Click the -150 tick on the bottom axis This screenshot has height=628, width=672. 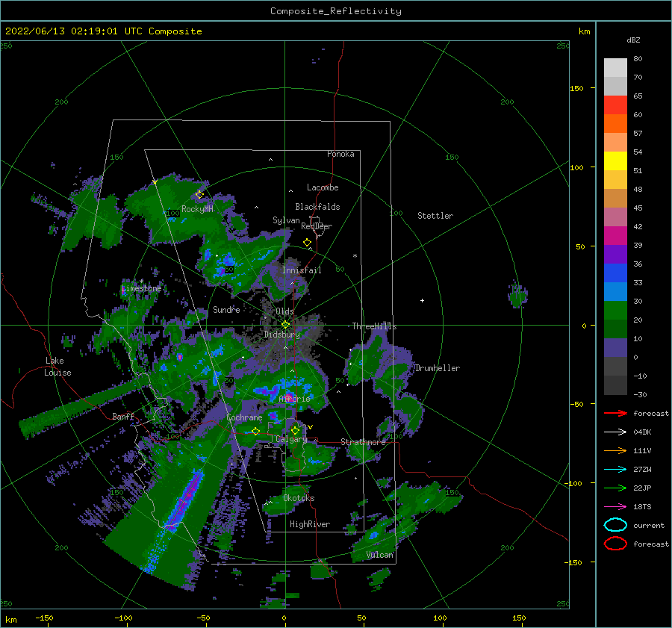[x=44, y=618]
